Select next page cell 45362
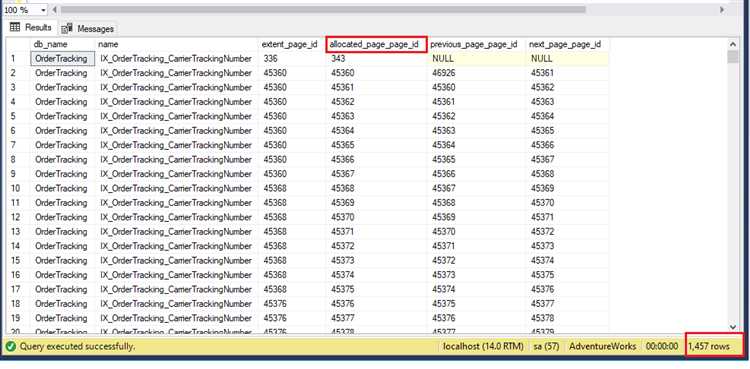Image resolution: width=750 pixels, height=369 pixels. click(567, 88)
